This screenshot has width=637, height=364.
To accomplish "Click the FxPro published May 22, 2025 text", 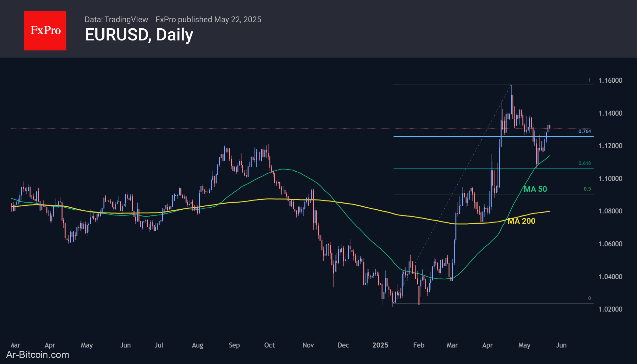I will (208, 19).
